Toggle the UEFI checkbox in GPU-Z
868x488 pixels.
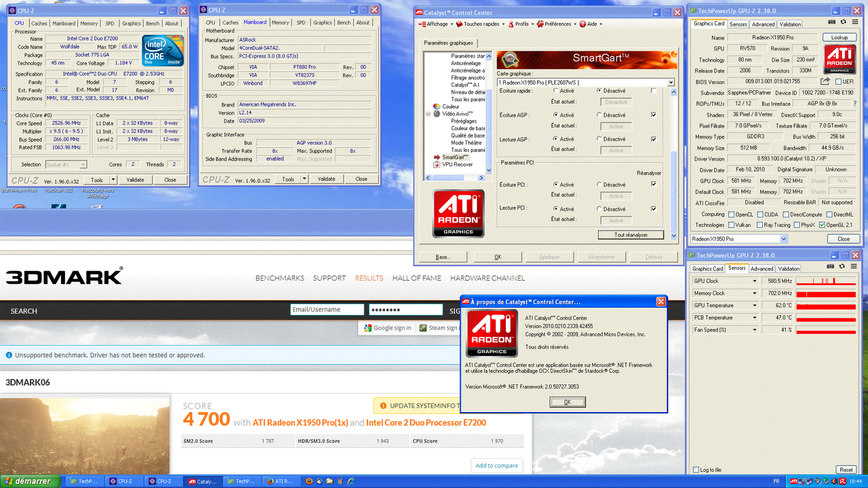point(839,82)
